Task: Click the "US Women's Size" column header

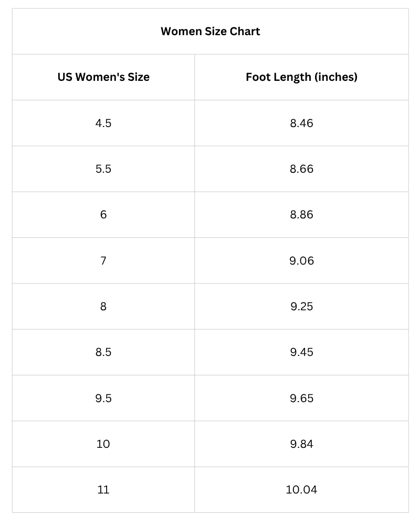Action: (x=103, y=77)
